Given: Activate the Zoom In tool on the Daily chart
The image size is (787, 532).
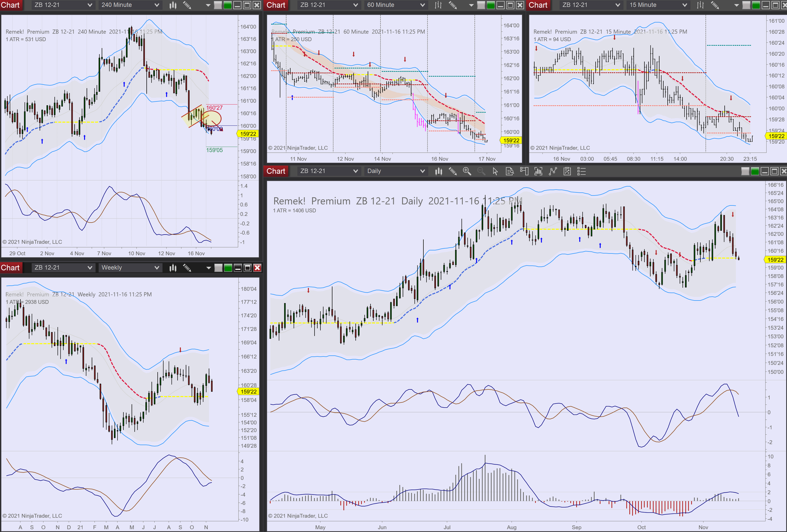Looking at the screenshot, I should [x=467, y=171].
